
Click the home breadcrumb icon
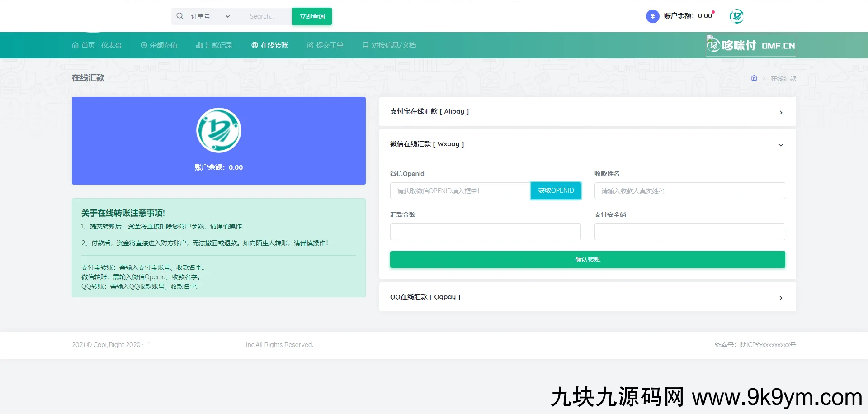tap(754, 78)
